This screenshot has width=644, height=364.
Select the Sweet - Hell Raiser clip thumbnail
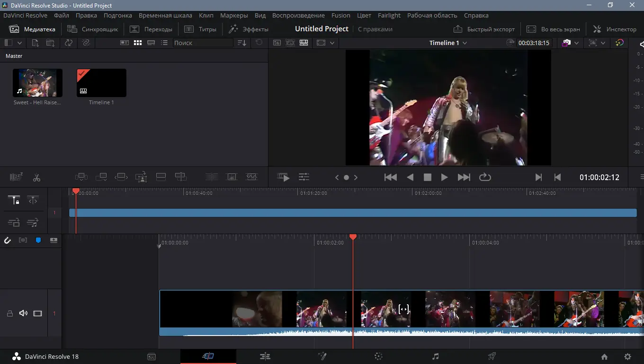(x=37, y=83)
